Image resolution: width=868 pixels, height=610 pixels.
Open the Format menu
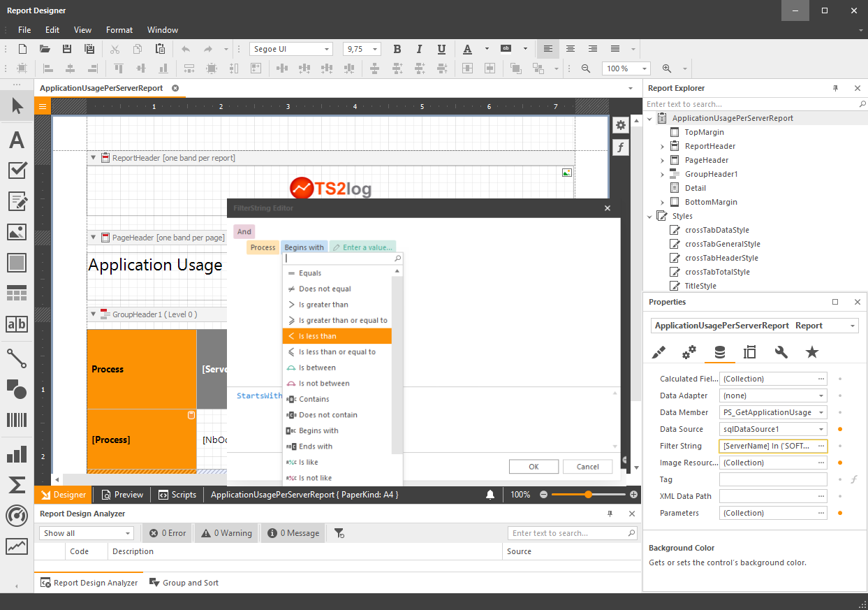(119, 30)
